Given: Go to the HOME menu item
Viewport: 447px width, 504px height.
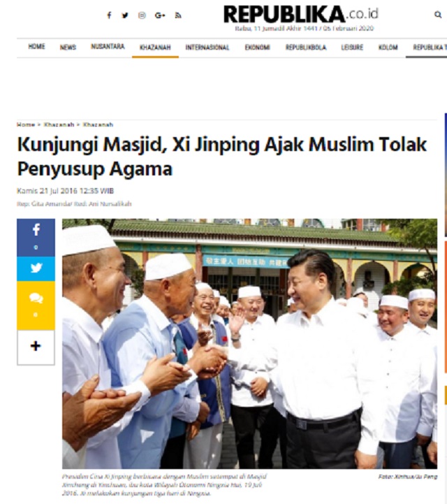Looking at the screenshot, I should pos(36,47).
